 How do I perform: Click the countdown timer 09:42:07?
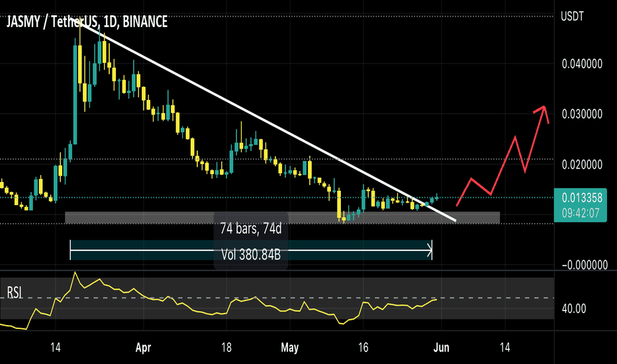[581, 213]
